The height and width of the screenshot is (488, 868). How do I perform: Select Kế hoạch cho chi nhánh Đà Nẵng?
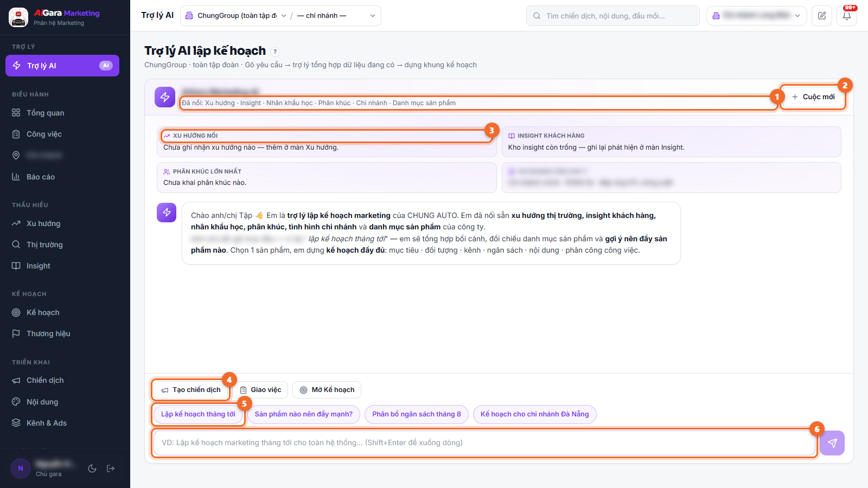tap(535, 414)
